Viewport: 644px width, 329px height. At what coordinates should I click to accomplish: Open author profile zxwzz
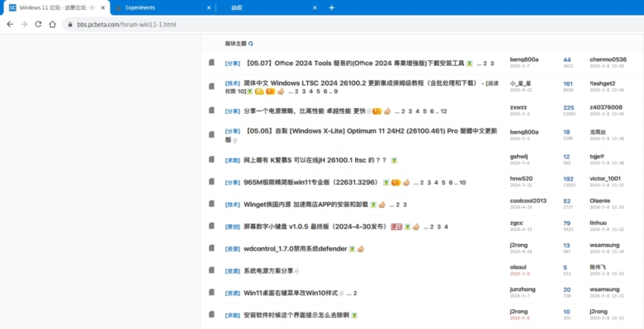pyautogui.click(x=519, y=107)
